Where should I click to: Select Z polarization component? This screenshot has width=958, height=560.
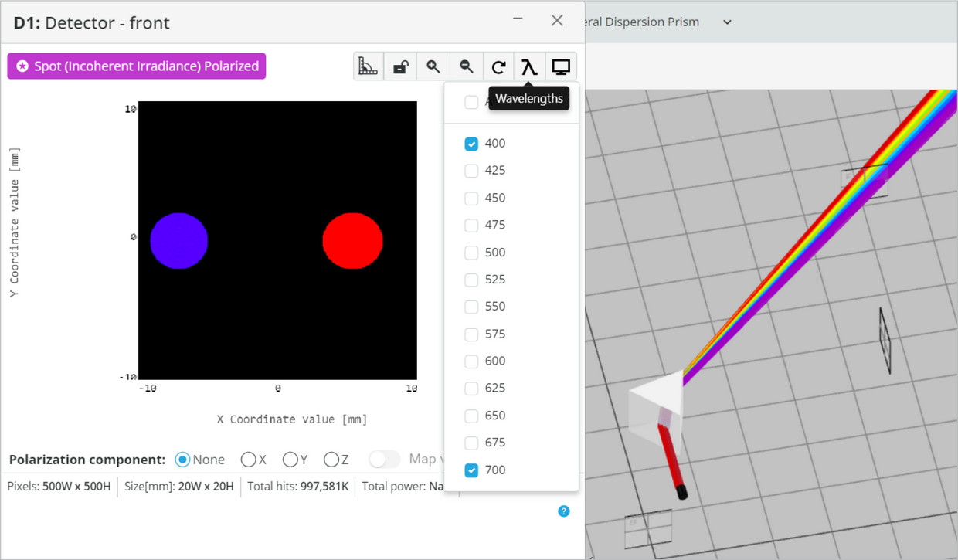331,460
